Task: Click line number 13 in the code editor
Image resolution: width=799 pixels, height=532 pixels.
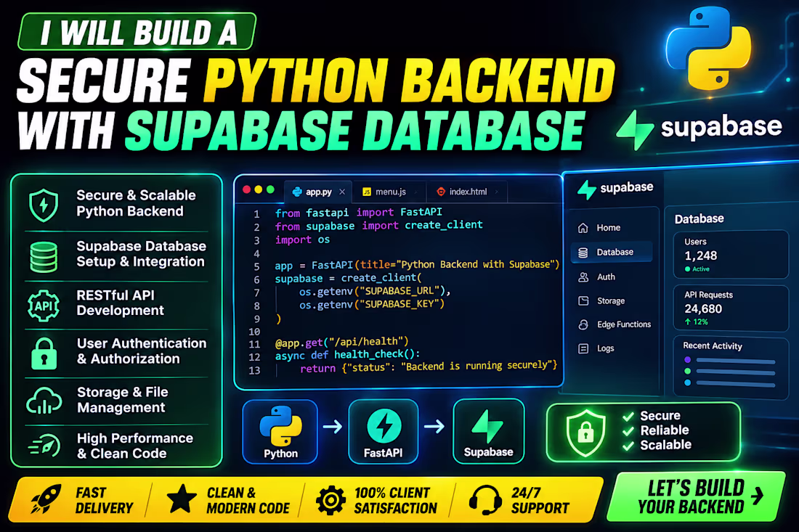Action: coord(255,371)
